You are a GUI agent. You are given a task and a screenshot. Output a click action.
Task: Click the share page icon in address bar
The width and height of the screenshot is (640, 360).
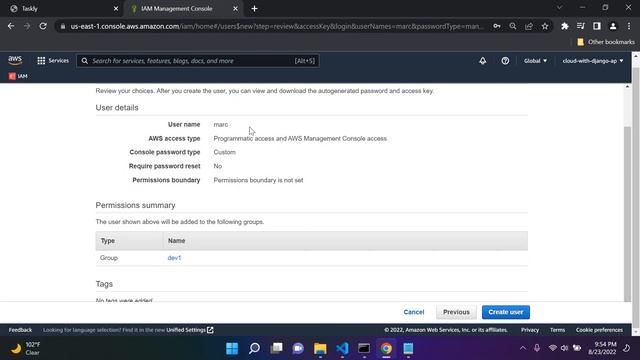coord(529,26)
